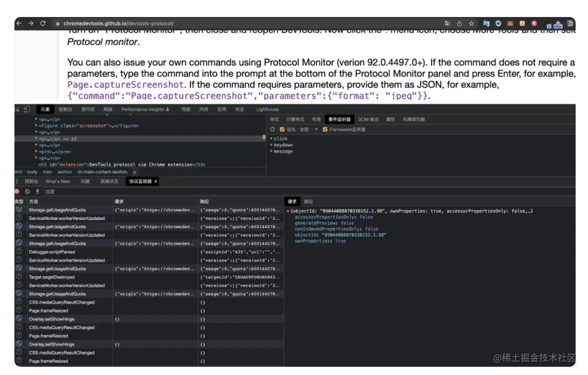Image resolution: width=588 pixels, height=375 pixels.
Task: Clear all Protocol Monitor messages
Action: click(27, 192)
